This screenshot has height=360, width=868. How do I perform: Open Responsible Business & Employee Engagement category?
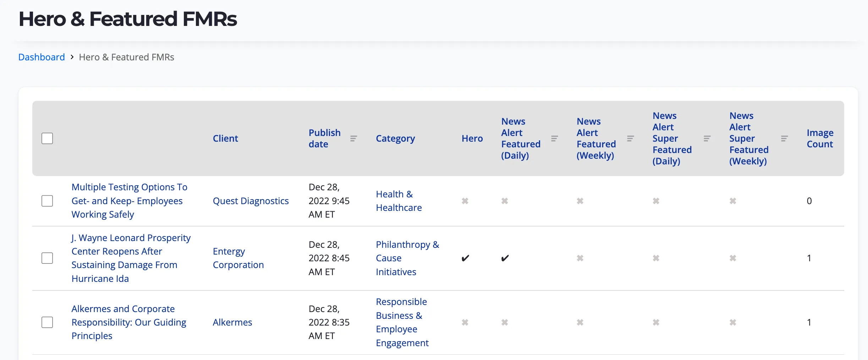402,322
